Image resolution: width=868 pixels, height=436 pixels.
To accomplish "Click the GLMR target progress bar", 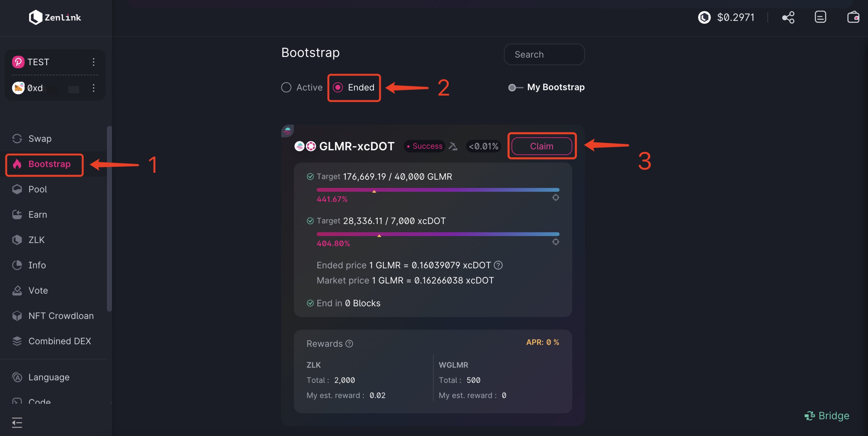I will [438, 190].
